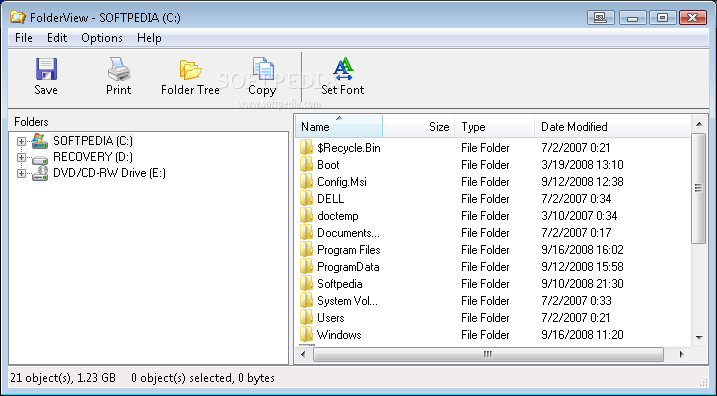Click the Users folder icon
Viewport: 717px width, 396px height.
[x=306, y=317]
